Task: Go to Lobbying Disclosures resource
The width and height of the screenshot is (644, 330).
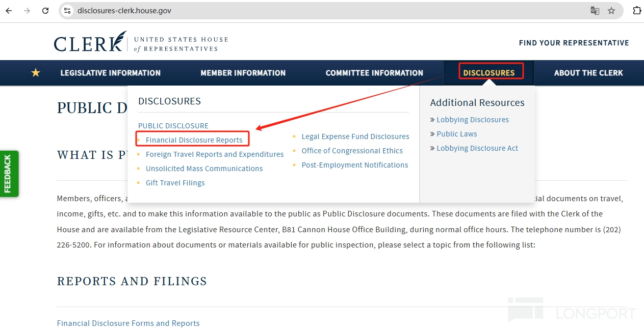Action: [x=473, y=120]
